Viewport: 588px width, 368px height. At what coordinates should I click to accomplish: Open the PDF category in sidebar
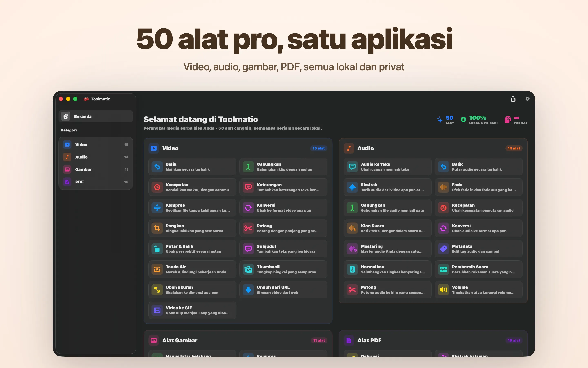pyautogui.click(x=96, y=182)
